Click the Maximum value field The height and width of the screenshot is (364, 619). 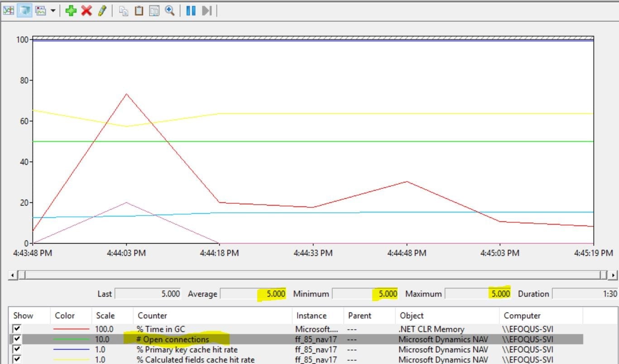click(x=478, y=294)
